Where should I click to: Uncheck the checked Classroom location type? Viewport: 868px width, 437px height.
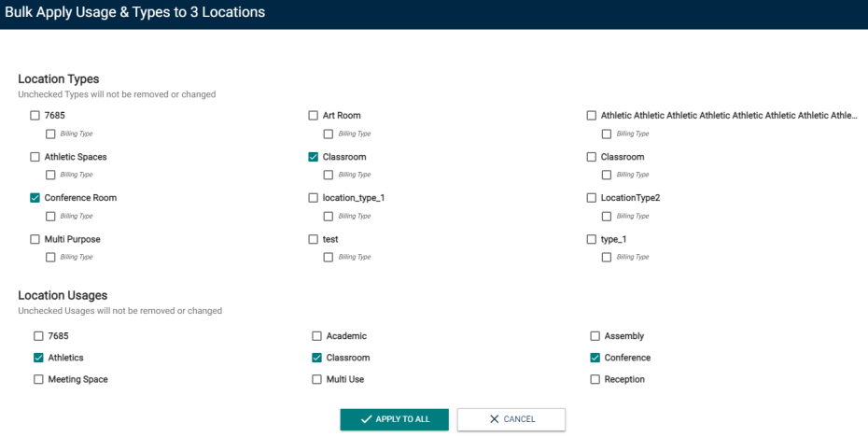314,157
